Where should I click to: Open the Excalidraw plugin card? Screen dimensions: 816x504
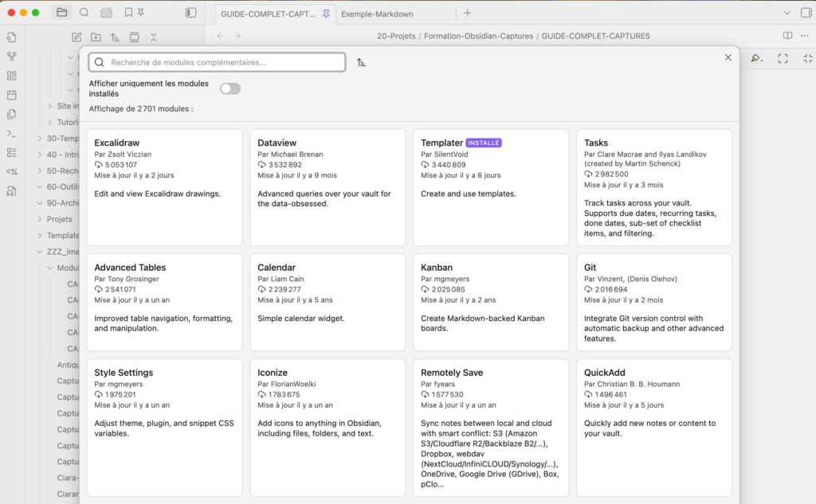(x=164, y=187)
